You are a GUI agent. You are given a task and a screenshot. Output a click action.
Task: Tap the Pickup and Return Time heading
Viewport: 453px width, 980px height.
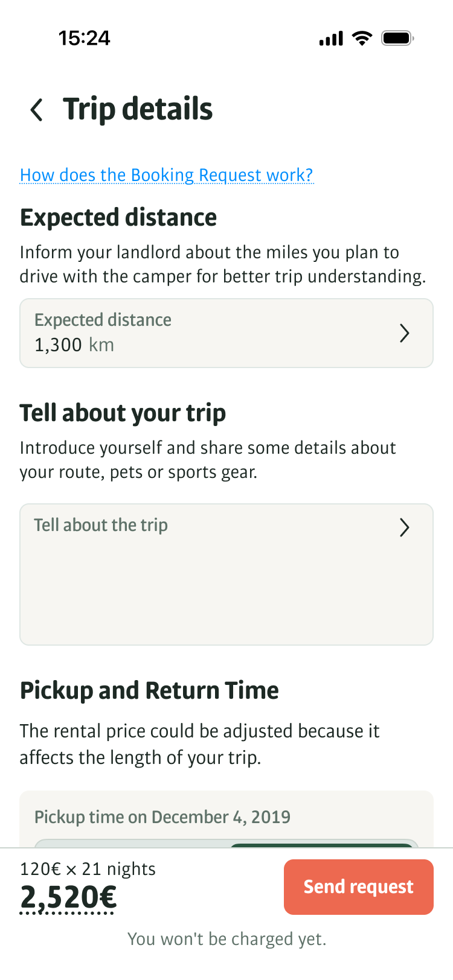point(149,690)
